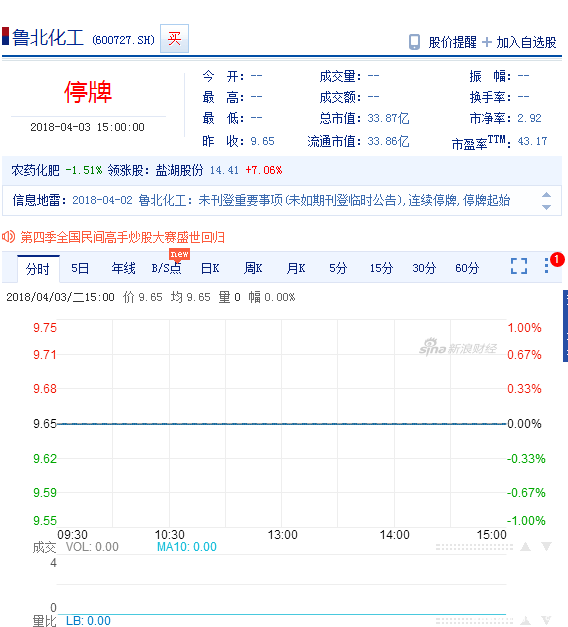Switch to the 月K chart tab
The height and width of the screenshot is (627, 568).
[x=296, y=268]
